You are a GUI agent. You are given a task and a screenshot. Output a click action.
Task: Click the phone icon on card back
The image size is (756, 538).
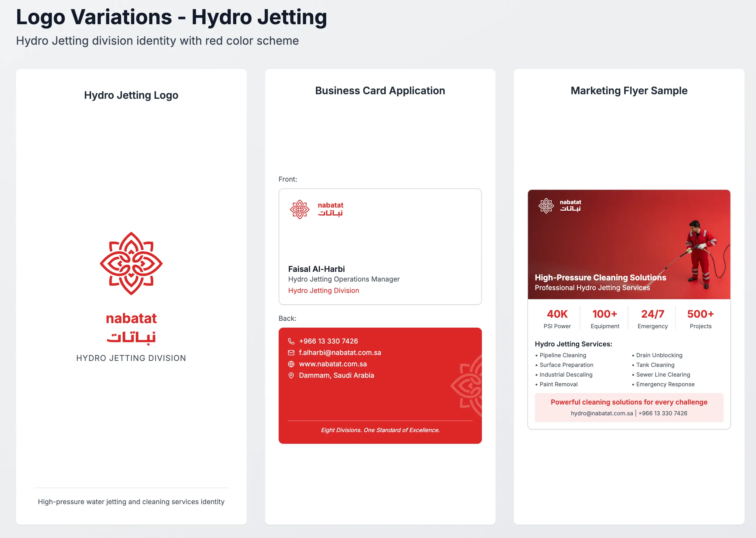click(291, 341)
